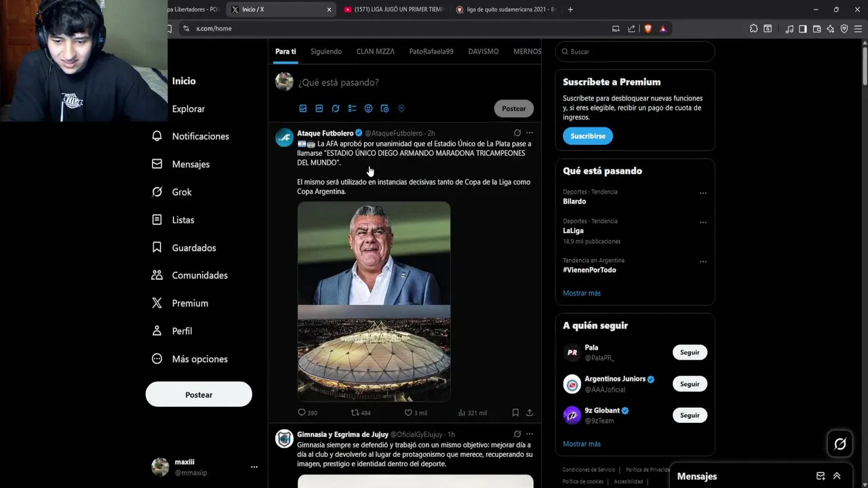Image resolution: width=868 pixels, height=488 pixels.
Task: Switch to the Siguiendo tab
Action: [x=326, y=52]
